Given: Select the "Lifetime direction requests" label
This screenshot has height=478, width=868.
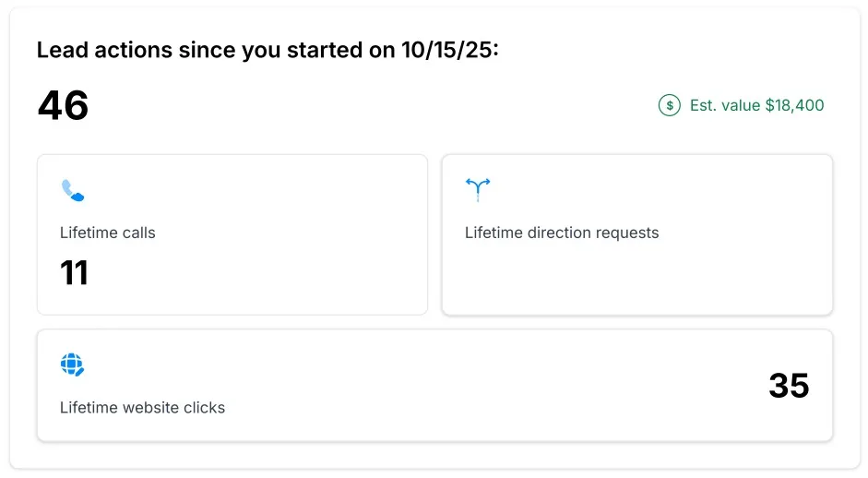Looking at the screenshot, I should point(562,233).
